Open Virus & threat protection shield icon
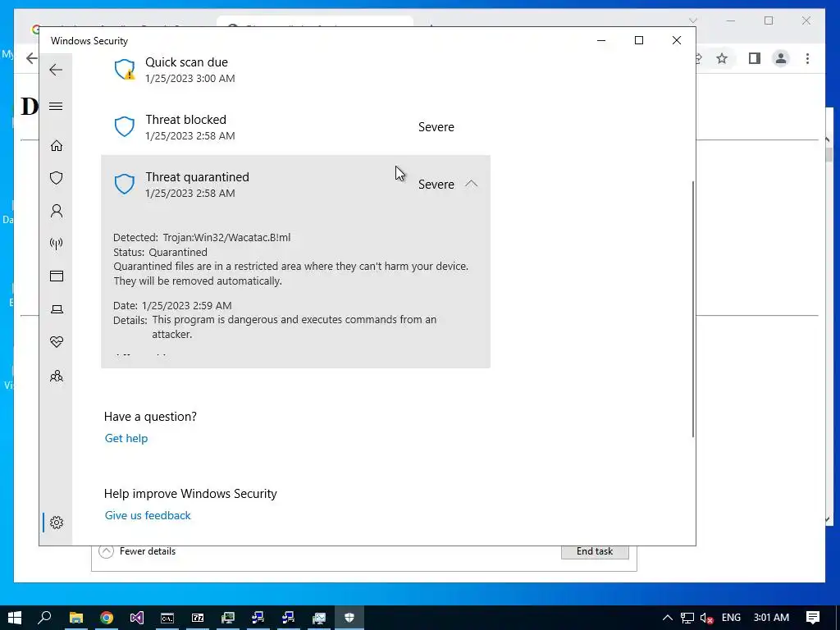This screenshot has width=840, height=630. pos(57,178)
